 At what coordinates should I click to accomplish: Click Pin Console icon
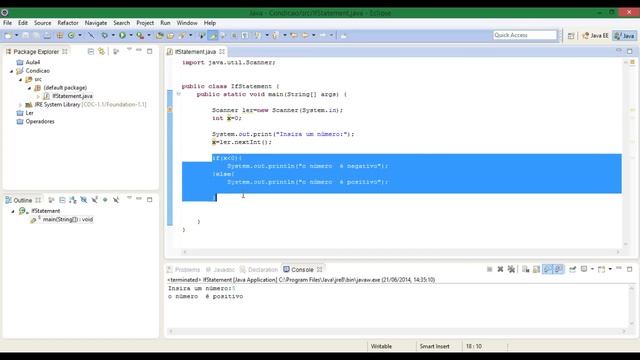[573, 269]
